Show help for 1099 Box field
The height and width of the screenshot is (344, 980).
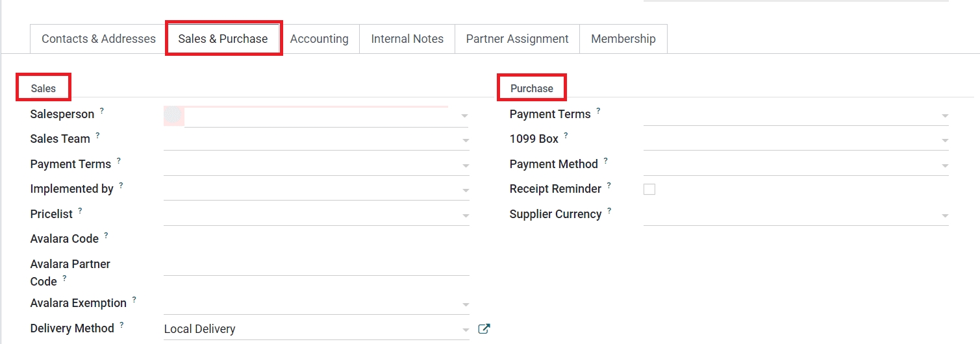click(566, 136)
